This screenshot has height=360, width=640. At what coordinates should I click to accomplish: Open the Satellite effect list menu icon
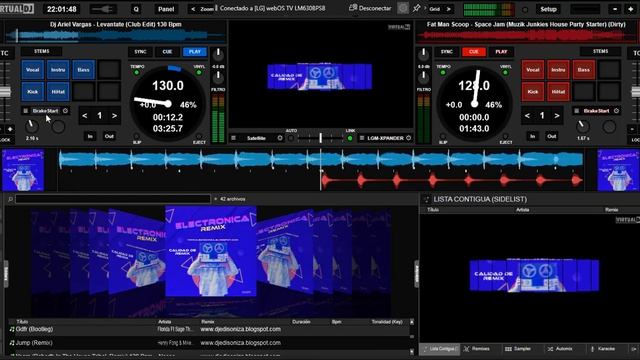click(x=233, y=138)
